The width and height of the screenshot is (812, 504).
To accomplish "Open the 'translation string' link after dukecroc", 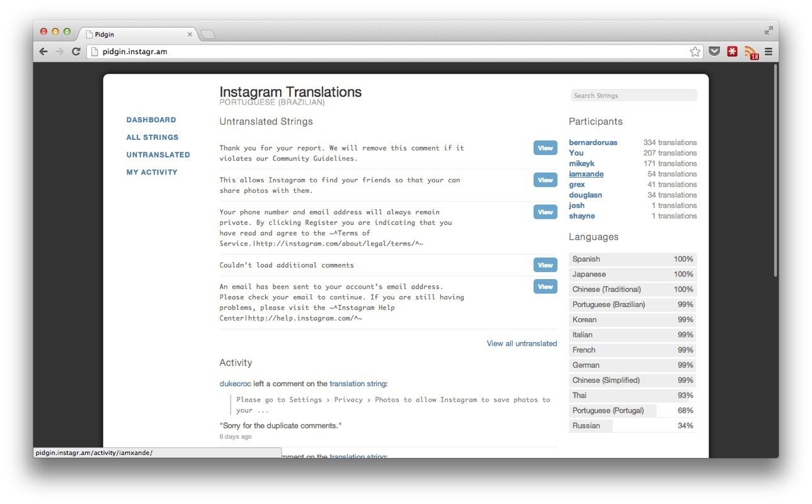I will (358, 384).
